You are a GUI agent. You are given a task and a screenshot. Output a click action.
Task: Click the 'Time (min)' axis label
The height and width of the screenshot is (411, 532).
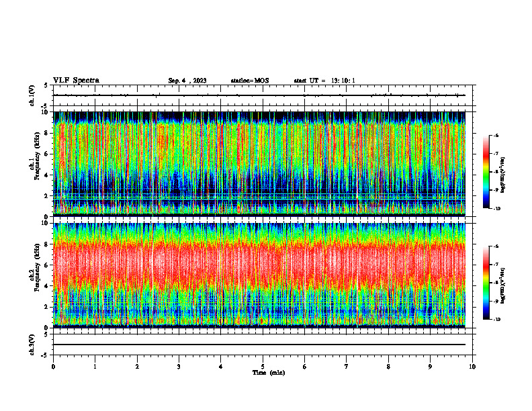tap(269, 373)
